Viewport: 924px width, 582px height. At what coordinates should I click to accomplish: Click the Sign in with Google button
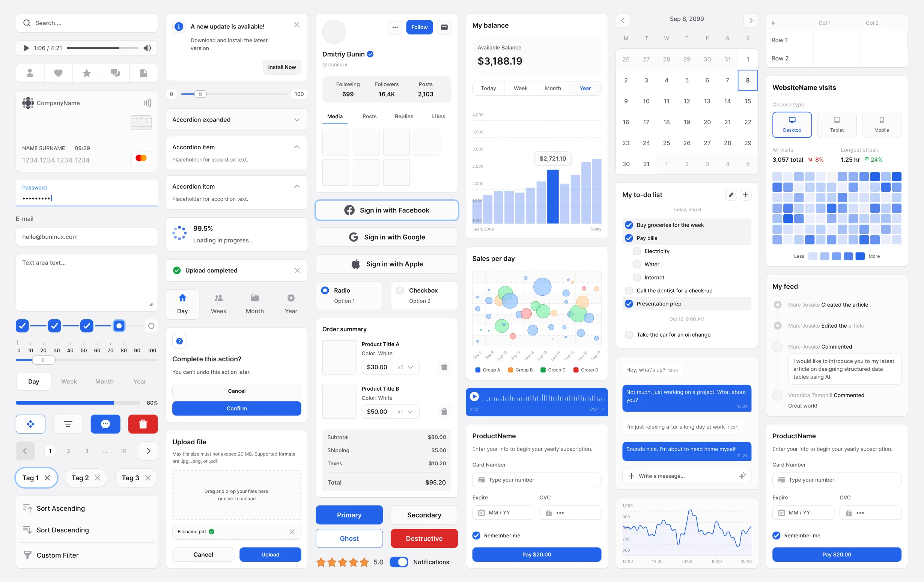[x=388, y=237]
